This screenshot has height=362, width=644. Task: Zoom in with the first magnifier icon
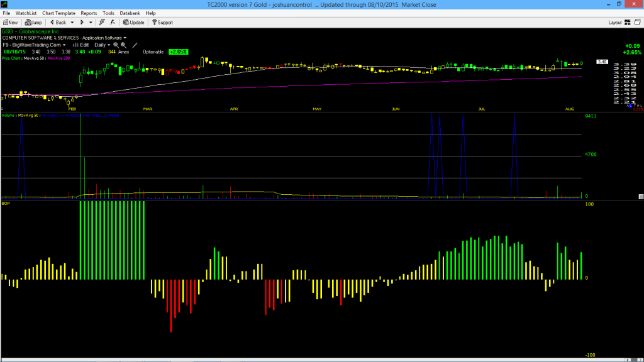[116, 45]
